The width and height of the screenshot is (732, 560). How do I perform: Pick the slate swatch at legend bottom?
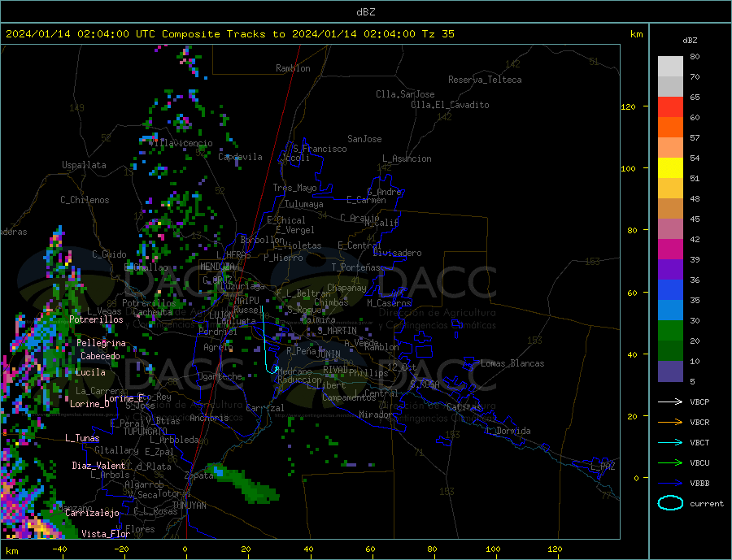(x=670, y=371)
